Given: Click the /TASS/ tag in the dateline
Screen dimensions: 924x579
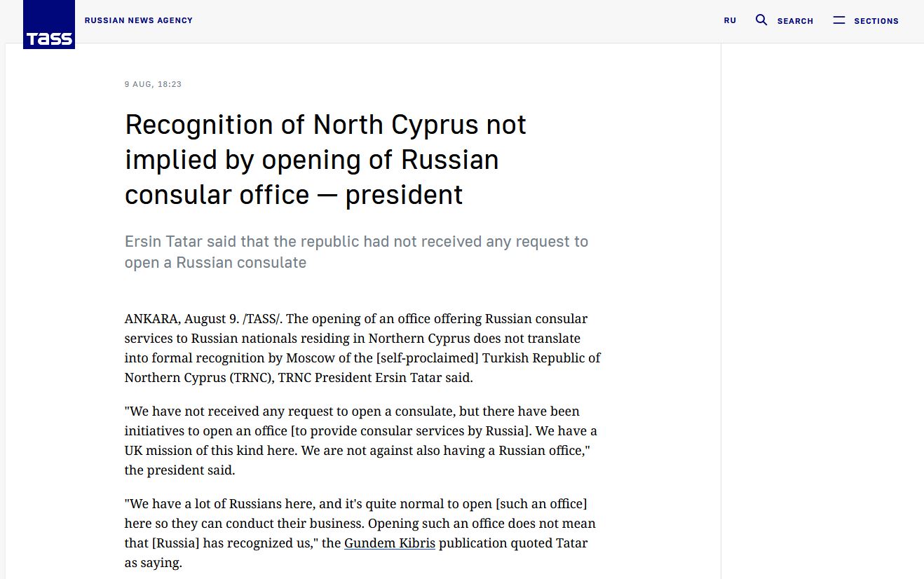Looking at the screenshot, I should 261,319.
